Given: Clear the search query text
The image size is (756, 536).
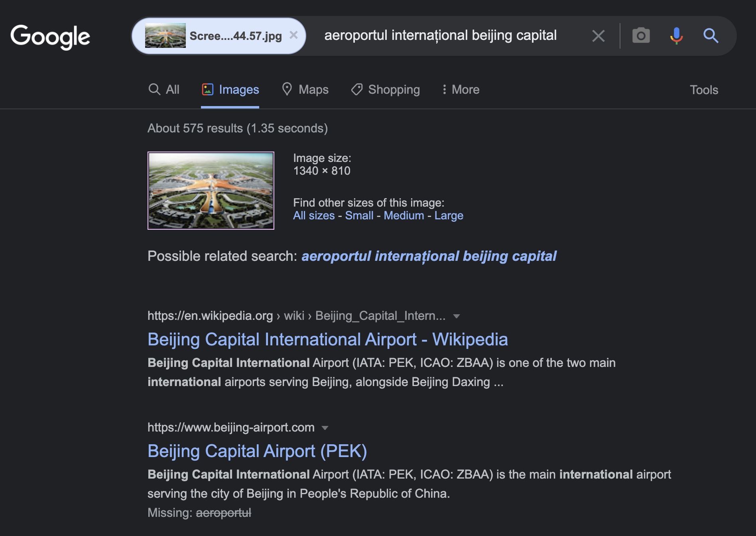Looking at the screenshot, I should point(598,36).
